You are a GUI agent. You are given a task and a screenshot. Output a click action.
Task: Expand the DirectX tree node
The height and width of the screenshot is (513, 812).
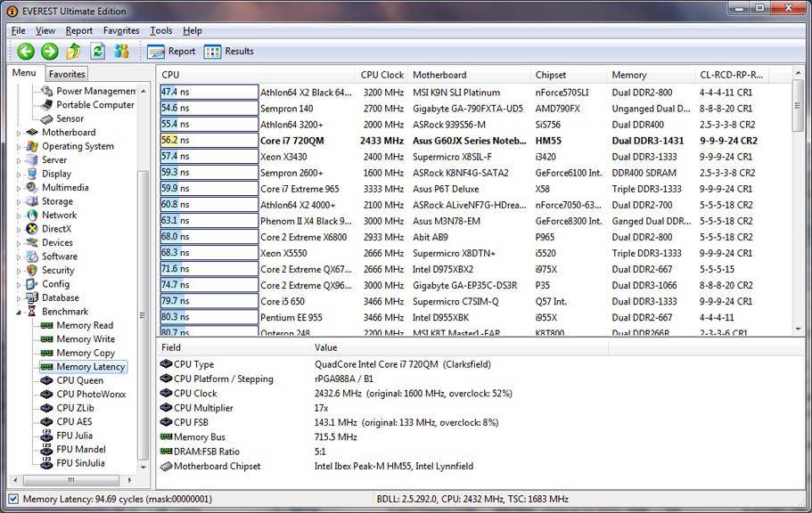[19, 229]
